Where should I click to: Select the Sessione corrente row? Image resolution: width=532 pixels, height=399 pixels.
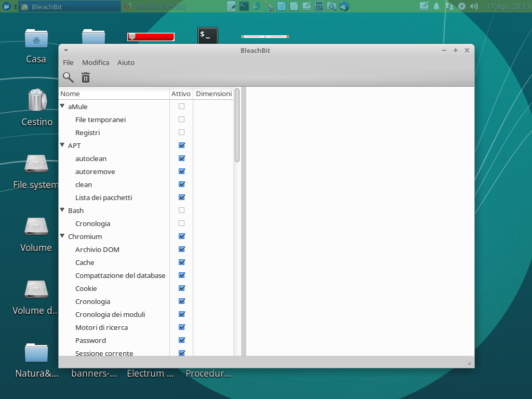click(x=146, y=352)
